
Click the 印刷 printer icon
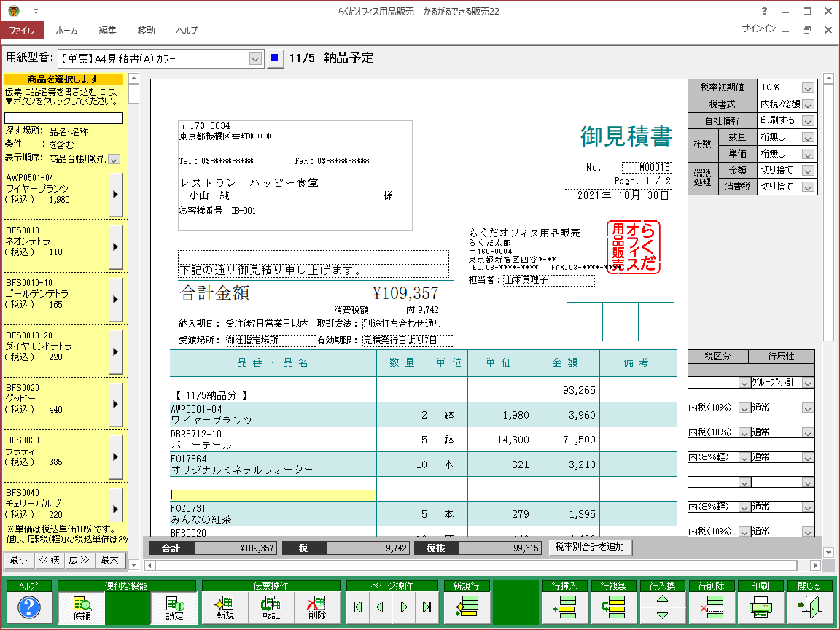(x=761, y=607)
